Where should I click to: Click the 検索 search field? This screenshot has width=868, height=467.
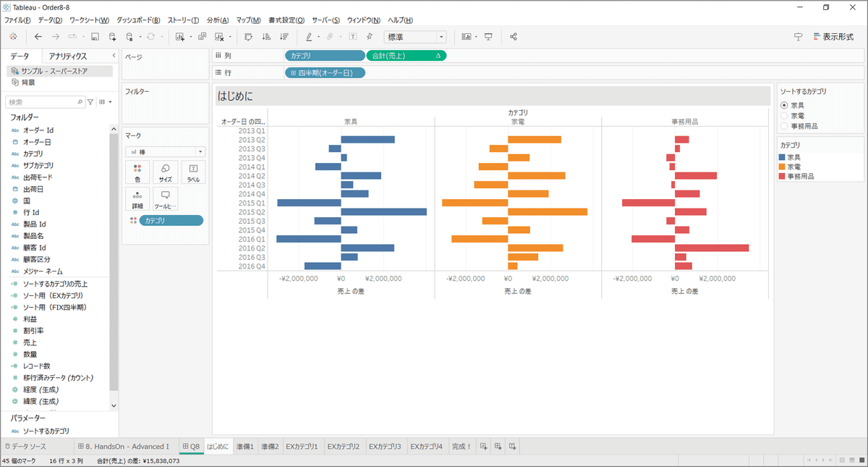[45, 102]
